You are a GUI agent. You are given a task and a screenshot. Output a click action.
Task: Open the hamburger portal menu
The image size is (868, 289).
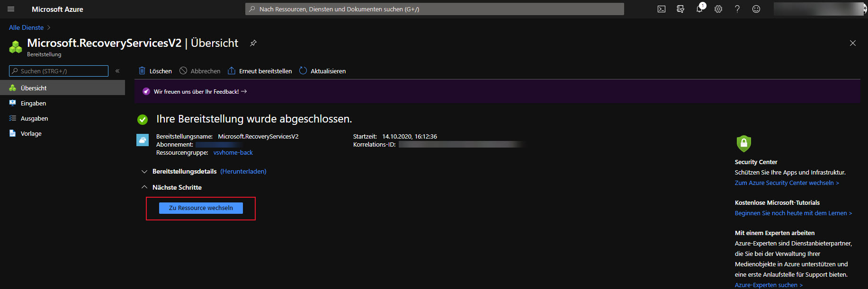pyautogui.click(x=11, y=9)
